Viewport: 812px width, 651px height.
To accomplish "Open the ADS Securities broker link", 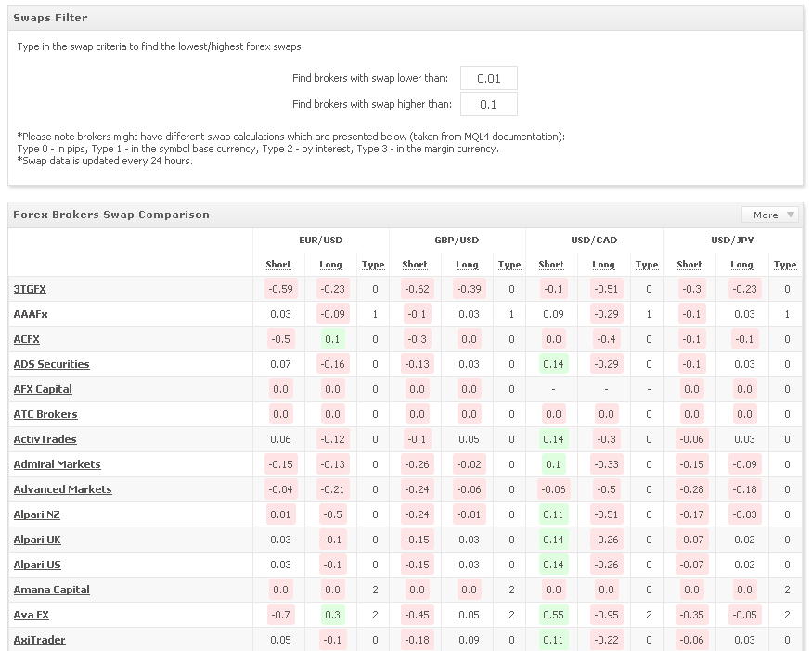I will coord(51,364).
